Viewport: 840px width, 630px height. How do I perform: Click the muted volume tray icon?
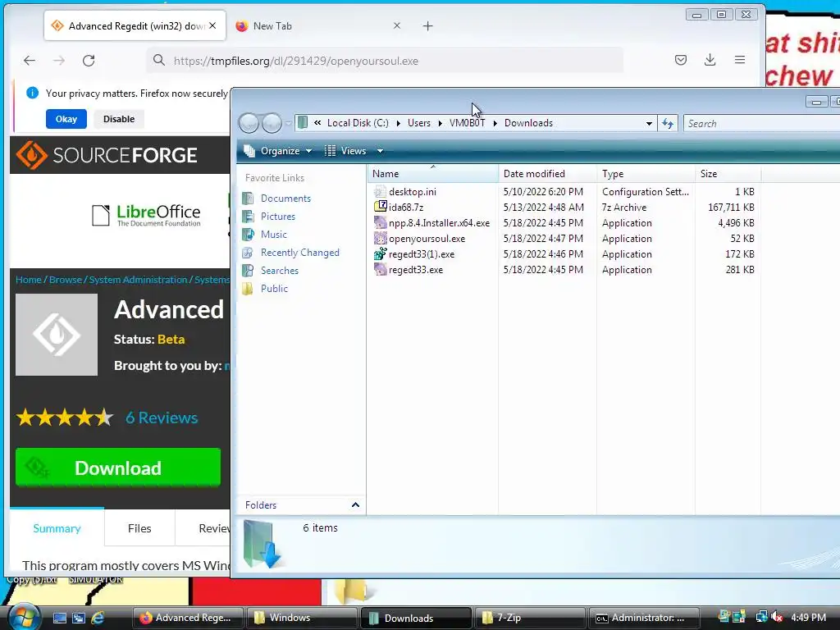776,618
